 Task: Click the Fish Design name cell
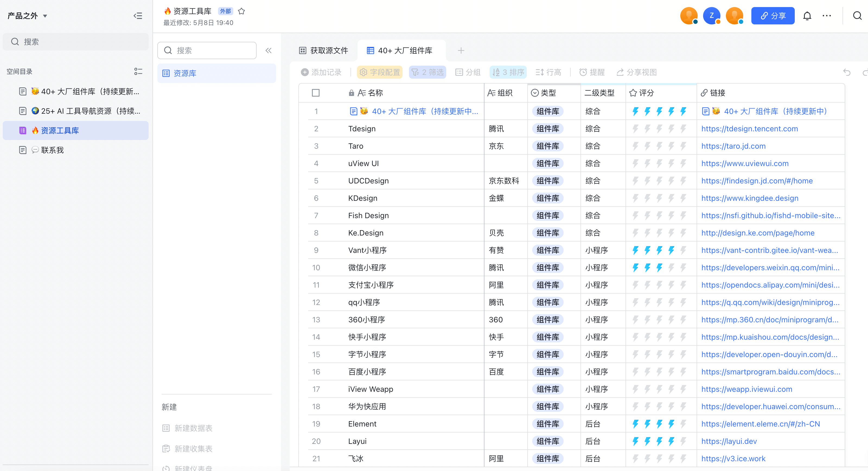click(368, 215)
